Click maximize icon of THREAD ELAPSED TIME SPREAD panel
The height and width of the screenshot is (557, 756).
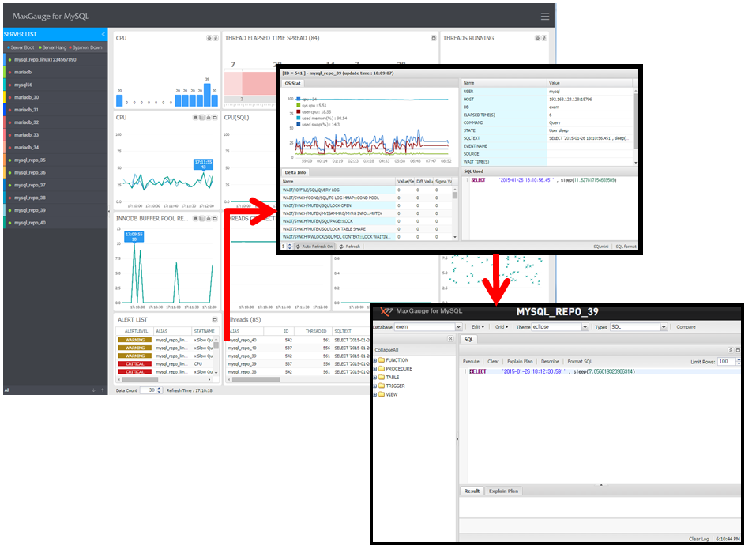[x=434, y=38]
